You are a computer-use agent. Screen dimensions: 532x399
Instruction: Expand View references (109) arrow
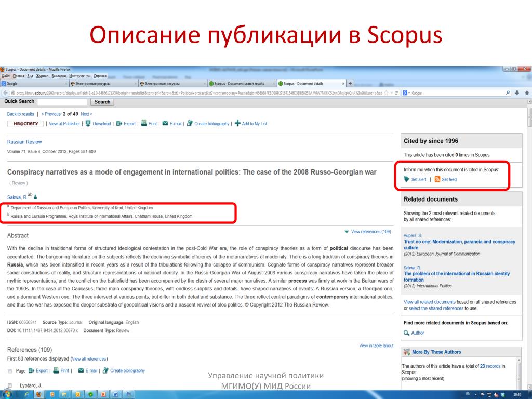347,232
